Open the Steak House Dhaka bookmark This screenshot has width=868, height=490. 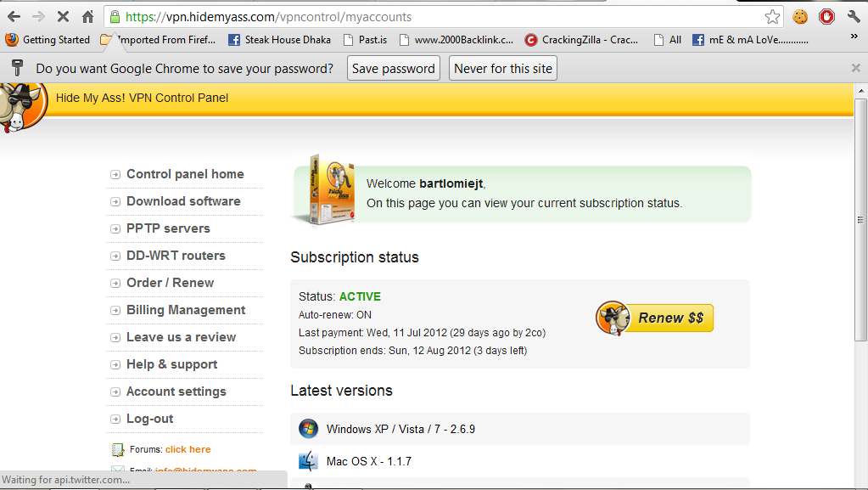tap(279, 40)
